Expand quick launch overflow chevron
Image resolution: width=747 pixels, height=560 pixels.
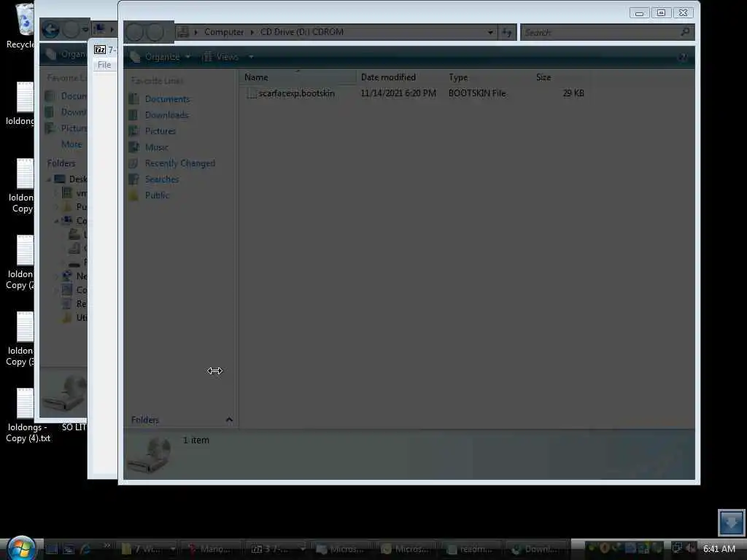tap(107, 545)
